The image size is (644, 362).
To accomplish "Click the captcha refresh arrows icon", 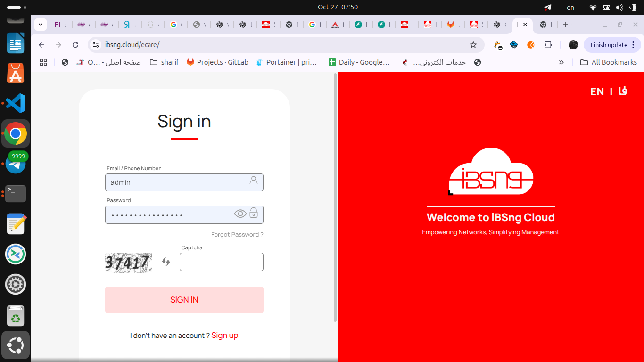I will pos(166,262).
